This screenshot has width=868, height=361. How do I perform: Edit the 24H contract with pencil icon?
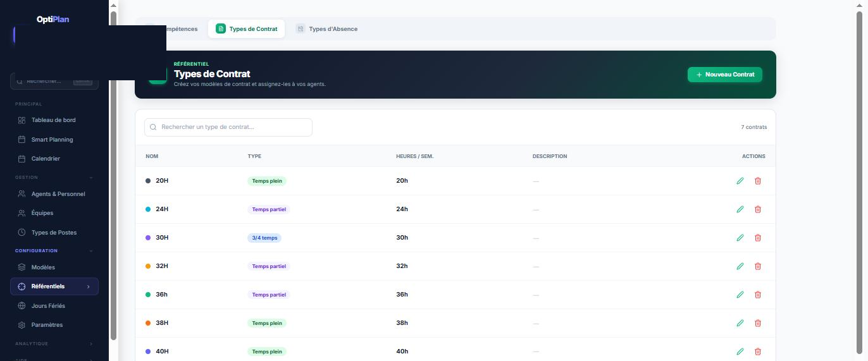[740, 209]
